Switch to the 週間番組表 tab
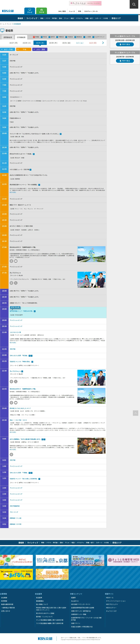The width and height of the screenshot is (140, 644). (8, 37)
